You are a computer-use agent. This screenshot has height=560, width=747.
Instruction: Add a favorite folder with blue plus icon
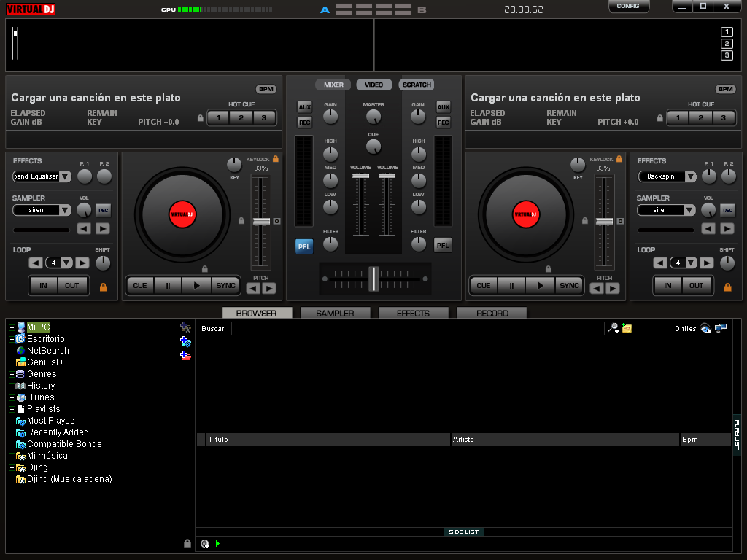tap(185, 341)
